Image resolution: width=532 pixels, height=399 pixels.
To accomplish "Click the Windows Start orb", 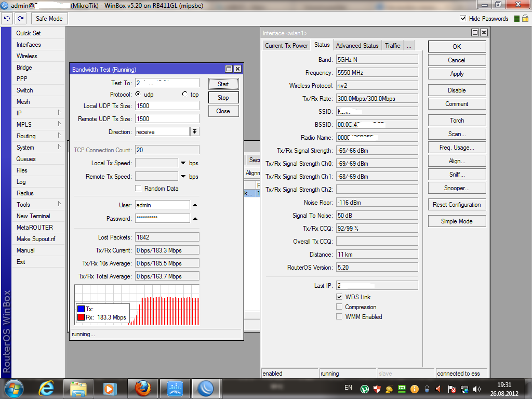I will click(14, 388).
